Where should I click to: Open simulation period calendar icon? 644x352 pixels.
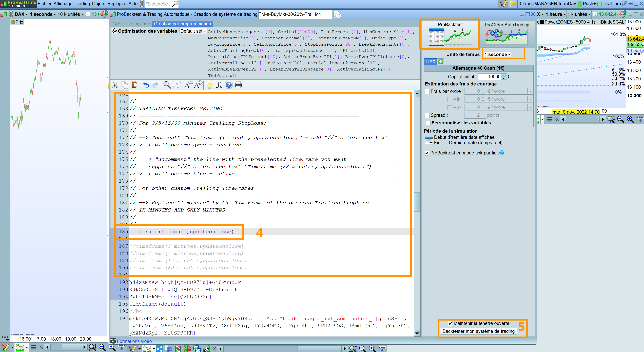[428, 140]
